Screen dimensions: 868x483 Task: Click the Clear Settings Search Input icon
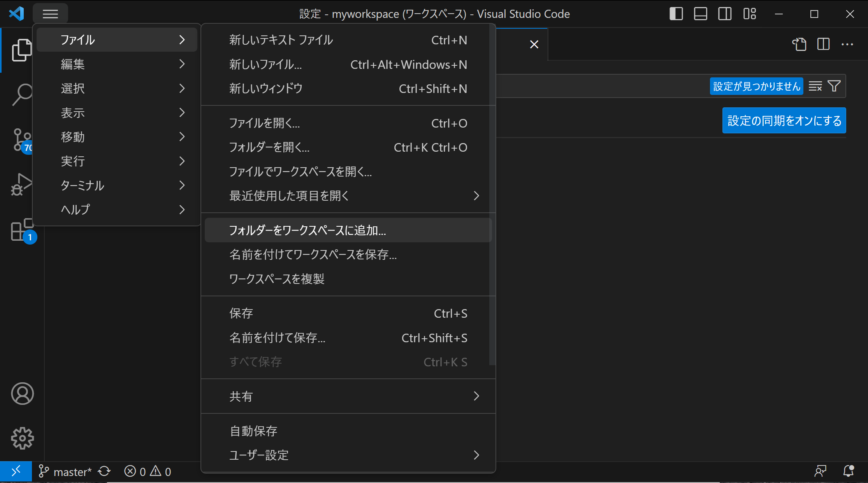[x=815, y=86]
